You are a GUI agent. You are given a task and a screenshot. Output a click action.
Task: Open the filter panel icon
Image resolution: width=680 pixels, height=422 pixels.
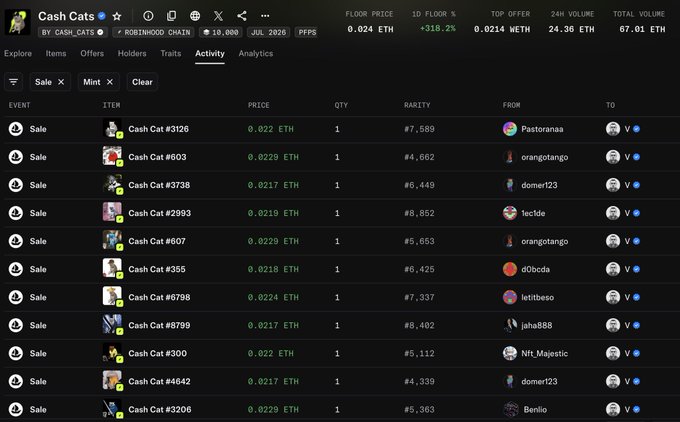(x=13, y=82)
